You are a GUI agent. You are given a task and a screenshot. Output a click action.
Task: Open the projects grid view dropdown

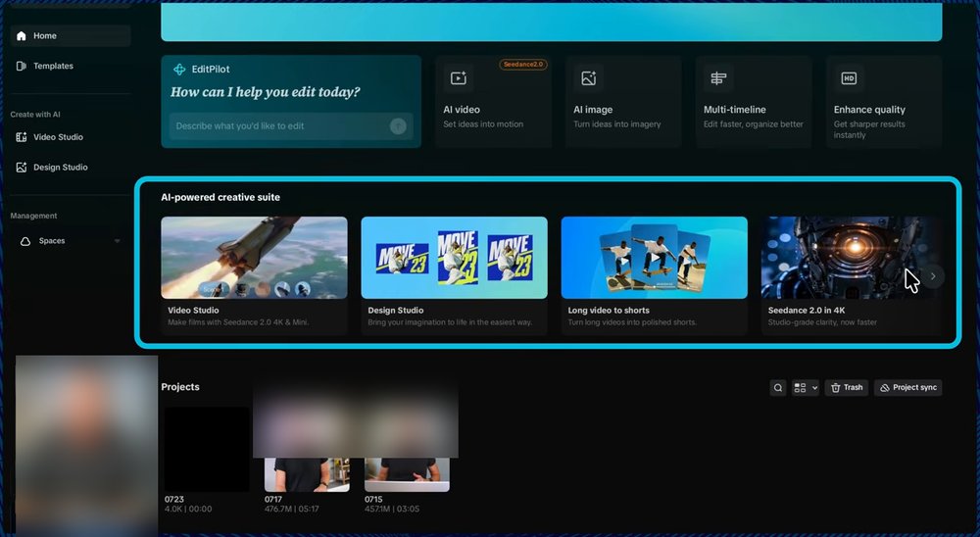805,388
